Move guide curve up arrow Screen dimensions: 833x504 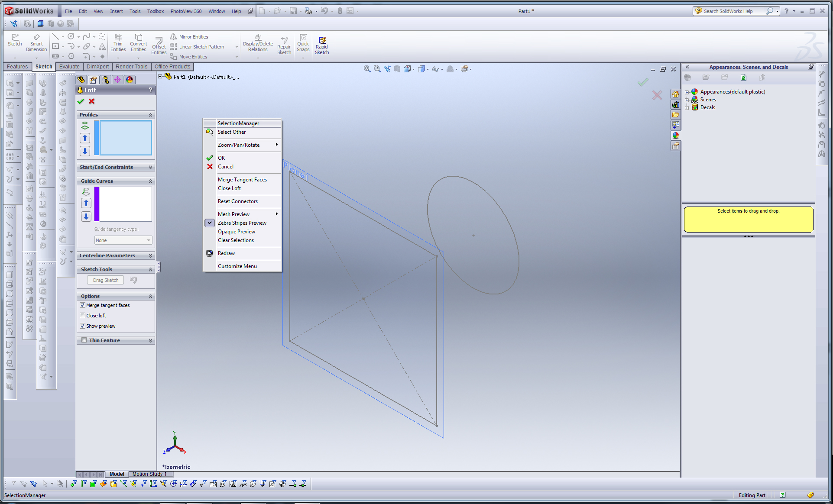pyautogui.click(x=86, y=203)
